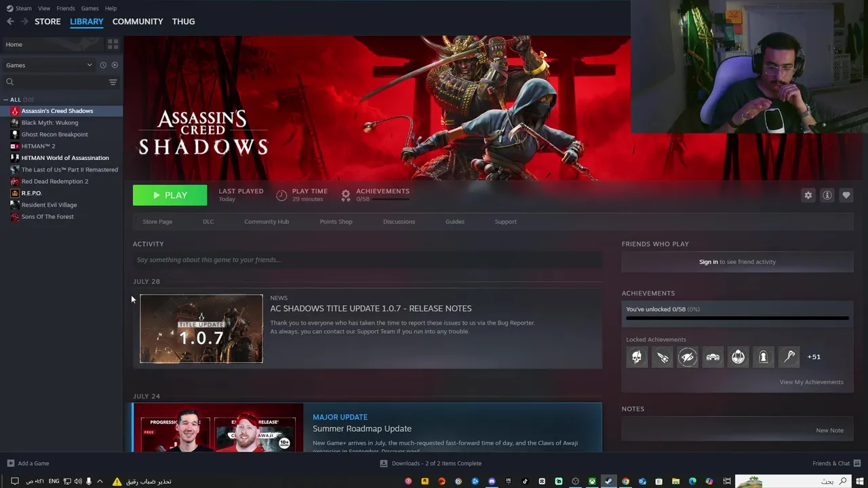The image size is (868, 488).
Task: Open Xbox app from the taskbar
Action: tap(592, 481)
